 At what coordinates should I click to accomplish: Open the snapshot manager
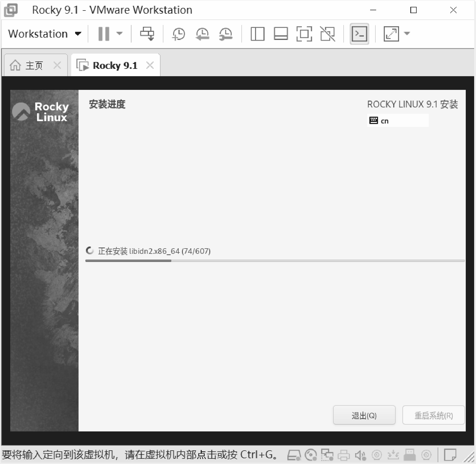pos(226,34)
